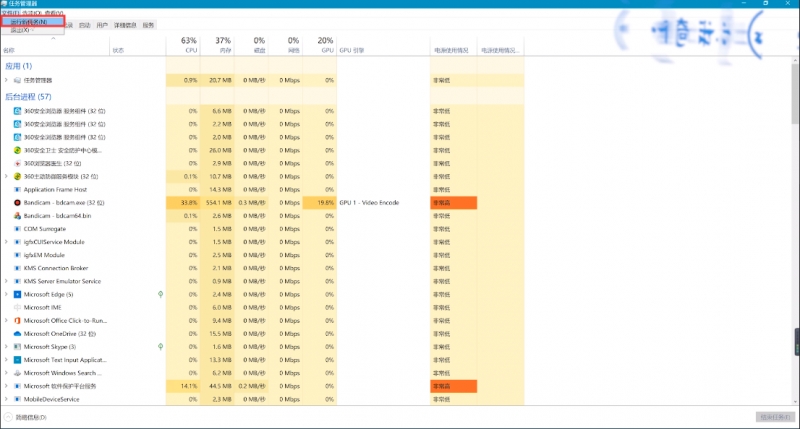The image size is (800, 429).
Task: Click the Microsoft Windows Search icon
Action: coord(17,373)
